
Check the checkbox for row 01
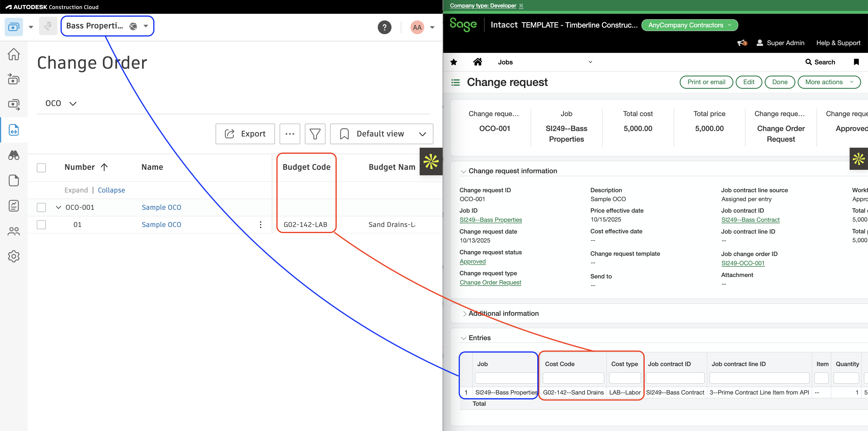coord(41,224)
